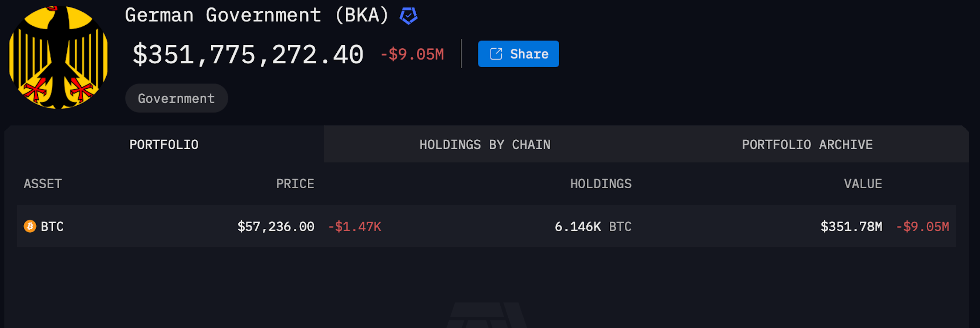The width and height of the screenshot is (980, 328).
Task: Click the $57,236.00 BTC price
Action: (x=276, y=227)
